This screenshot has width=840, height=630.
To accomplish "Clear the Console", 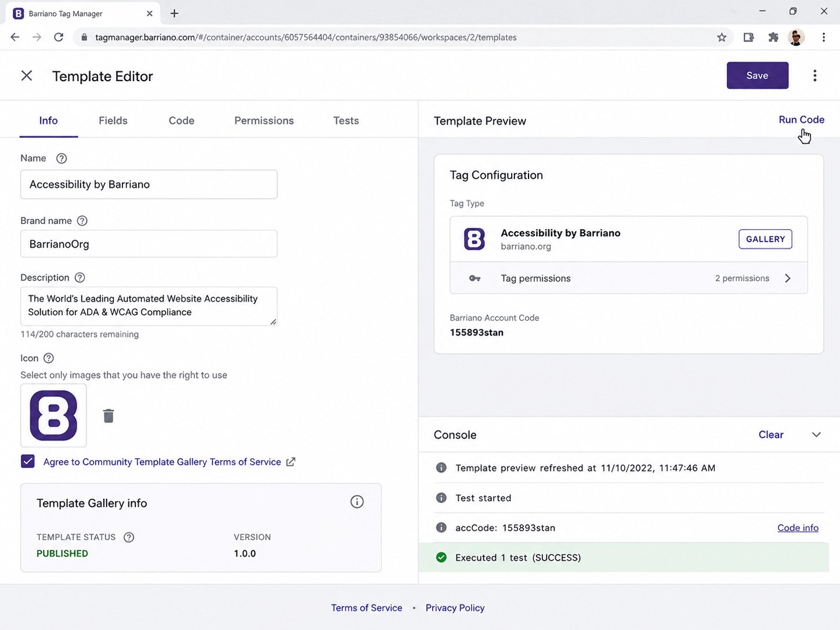I will (771, 435).
